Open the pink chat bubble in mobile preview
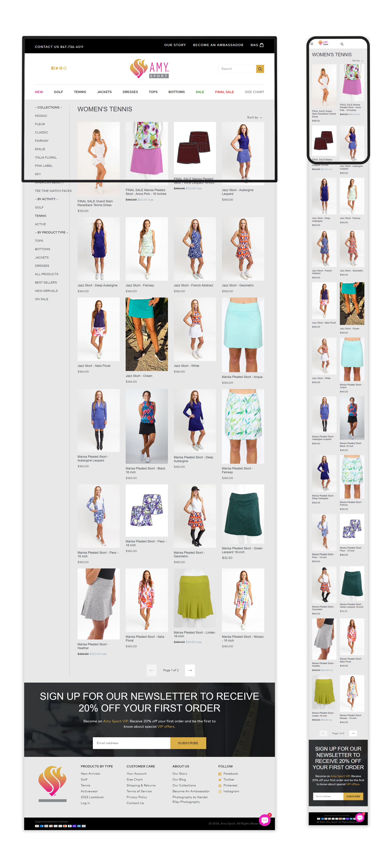387x868 pixels. (x=359, y=817)
